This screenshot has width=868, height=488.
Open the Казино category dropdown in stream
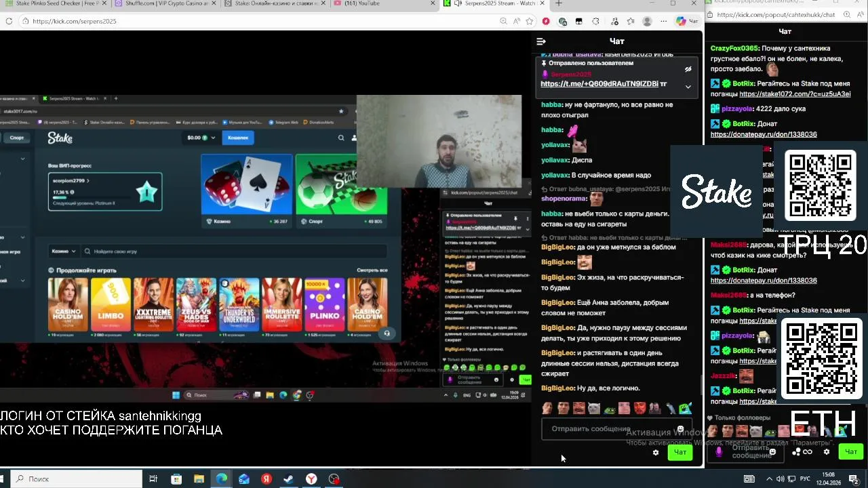pos(64,251)
